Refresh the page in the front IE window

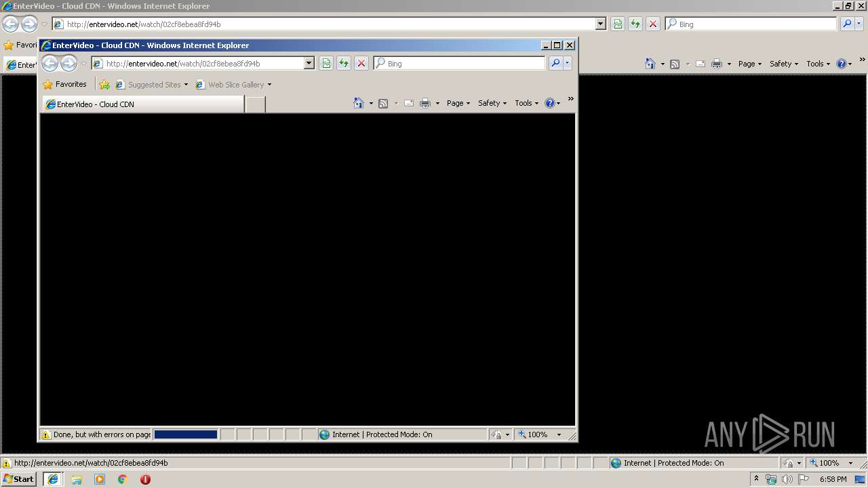[344, 63]
